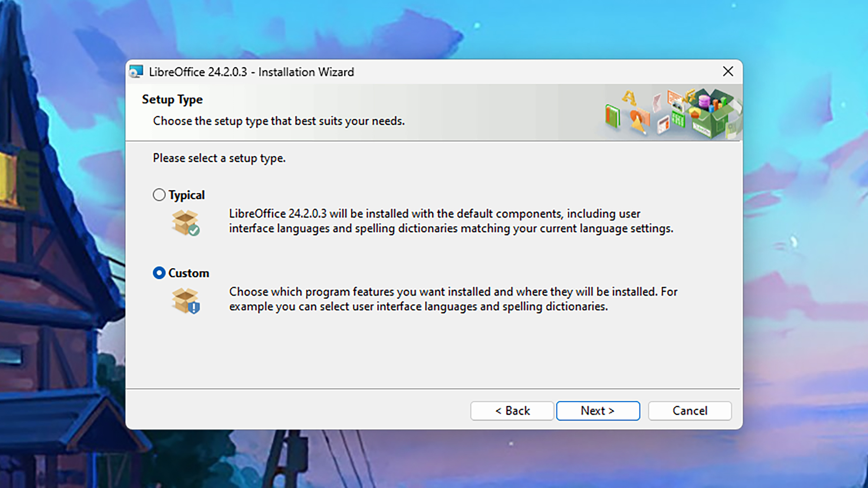Click the Custom package box icon with shield

pos(186,301)
